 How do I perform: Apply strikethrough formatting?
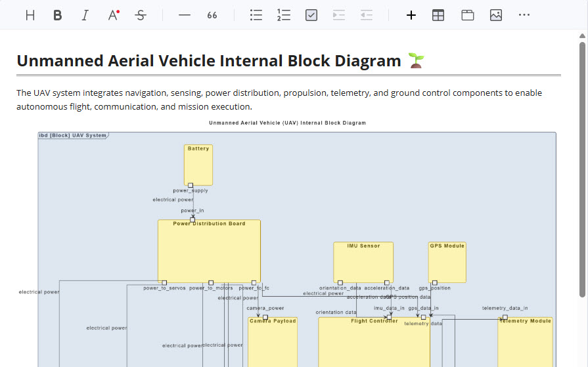coord(141,15)
